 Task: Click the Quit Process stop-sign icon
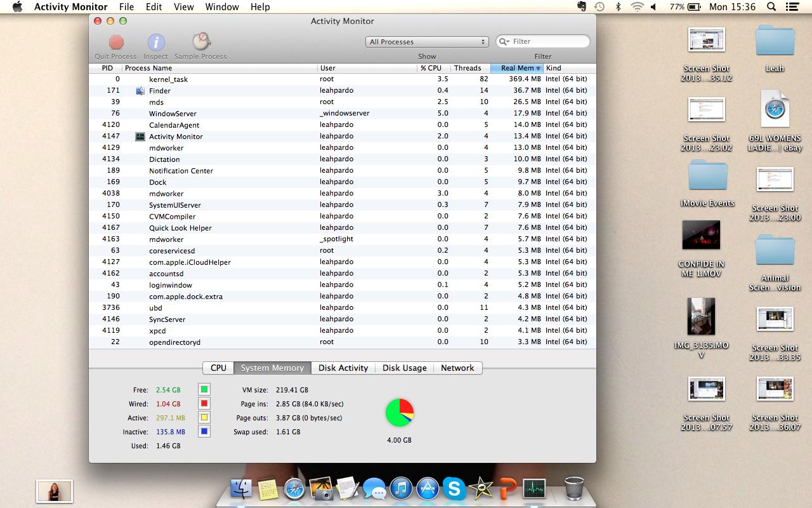click(x=116, y=43)
